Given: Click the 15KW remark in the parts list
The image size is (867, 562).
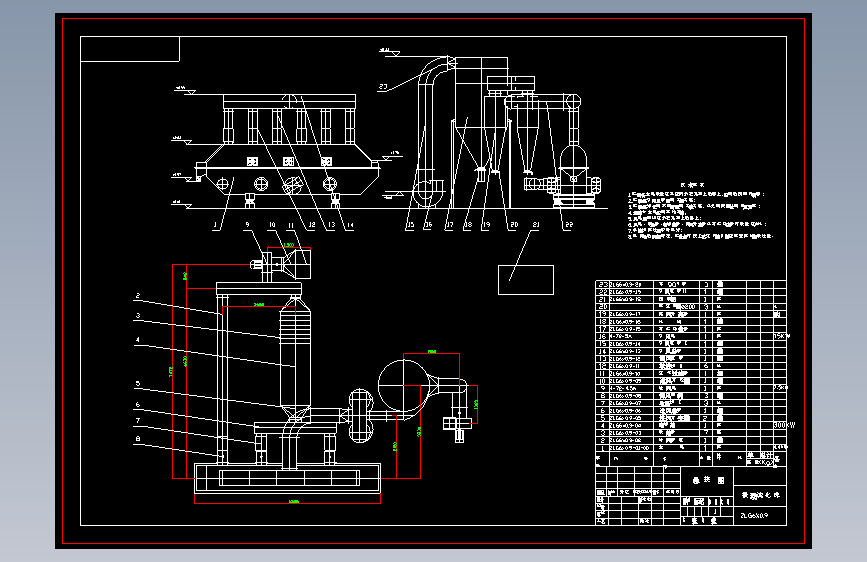Looking at the screenshot, I should (781, 336).
